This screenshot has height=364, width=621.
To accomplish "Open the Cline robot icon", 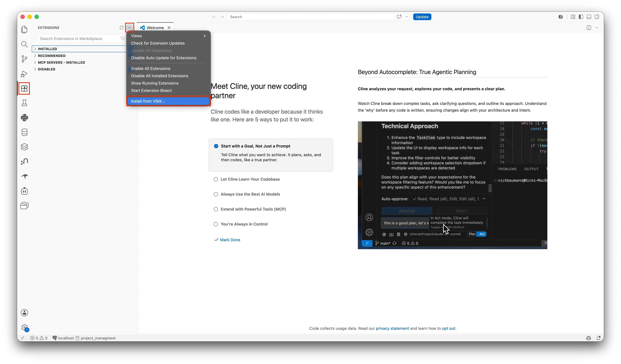I will point(24,191).
